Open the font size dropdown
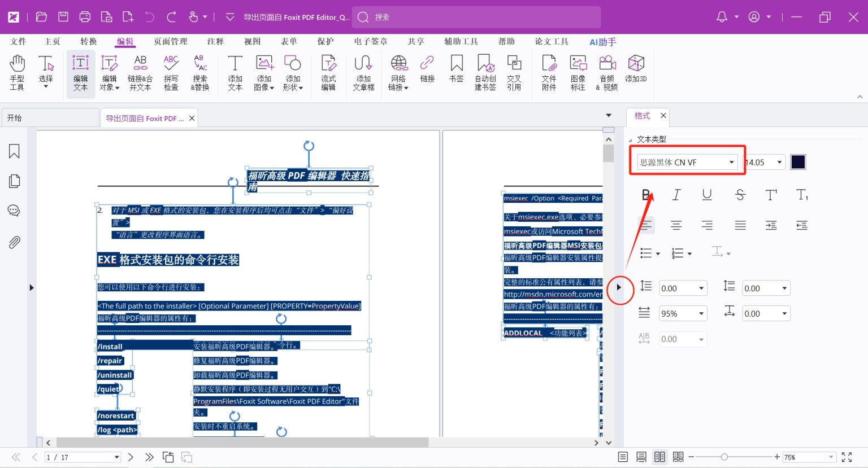The height and width of the screenshot is (468, 868). click(780, 163)
